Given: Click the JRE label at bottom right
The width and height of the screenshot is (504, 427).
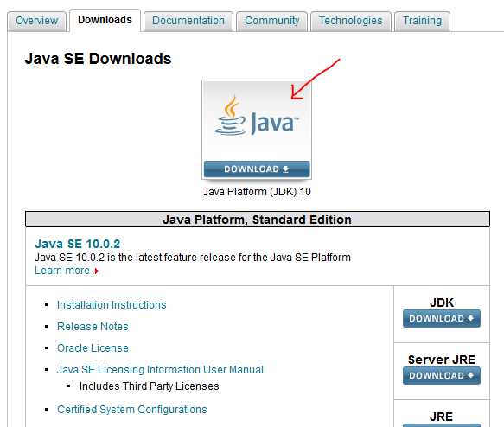Looking at the screenshot, I should tap(441, 417).
